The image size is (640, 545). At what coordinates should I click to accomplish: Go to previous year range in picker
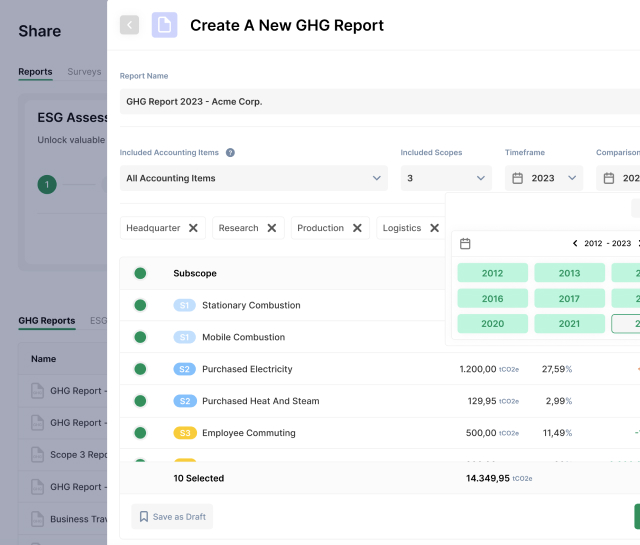(x=575, y=243)
